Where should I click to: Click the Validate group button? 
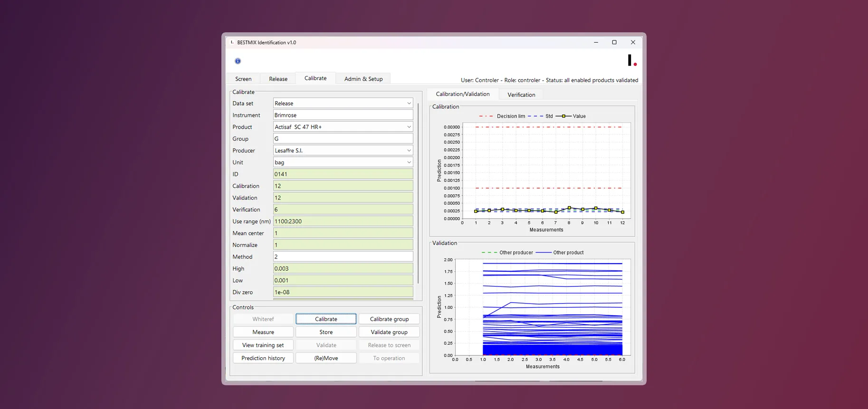389,332
